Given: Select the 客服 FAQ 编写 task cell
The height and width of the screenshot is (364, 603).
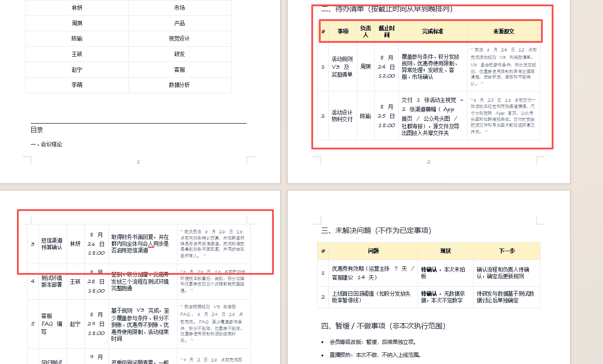Looking at the screenshot, I should 53,324.
